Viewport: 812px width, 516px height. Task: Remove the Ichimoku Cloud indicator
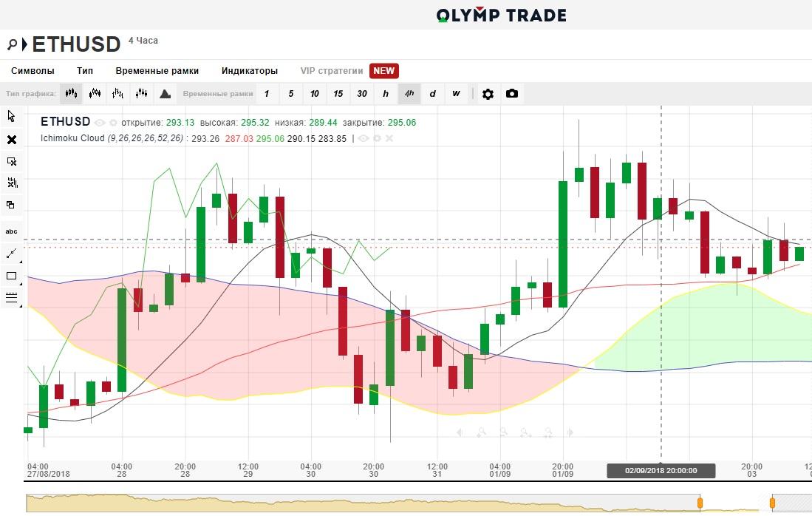[389, 138]
